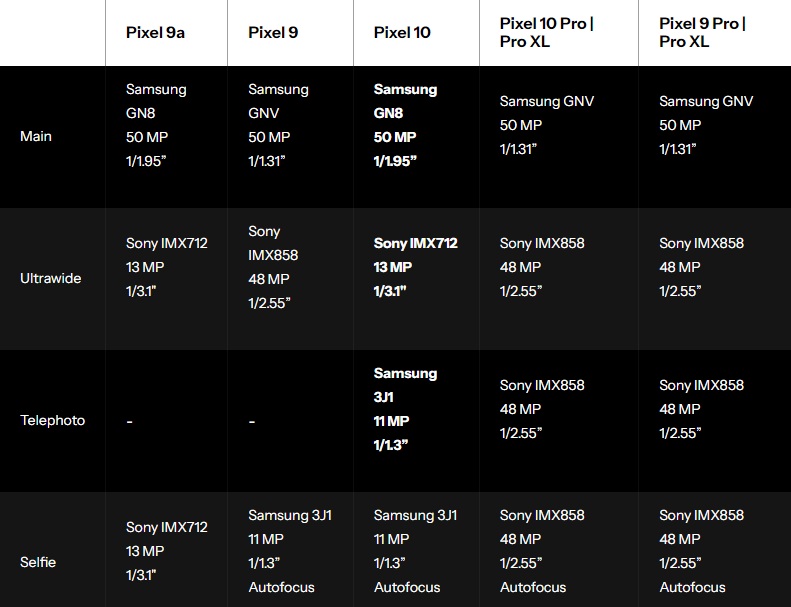Click Pixel 9 ultrawide Sony IMX858 cell
Screen dimensions: 791x607
(x=273, y=267)
